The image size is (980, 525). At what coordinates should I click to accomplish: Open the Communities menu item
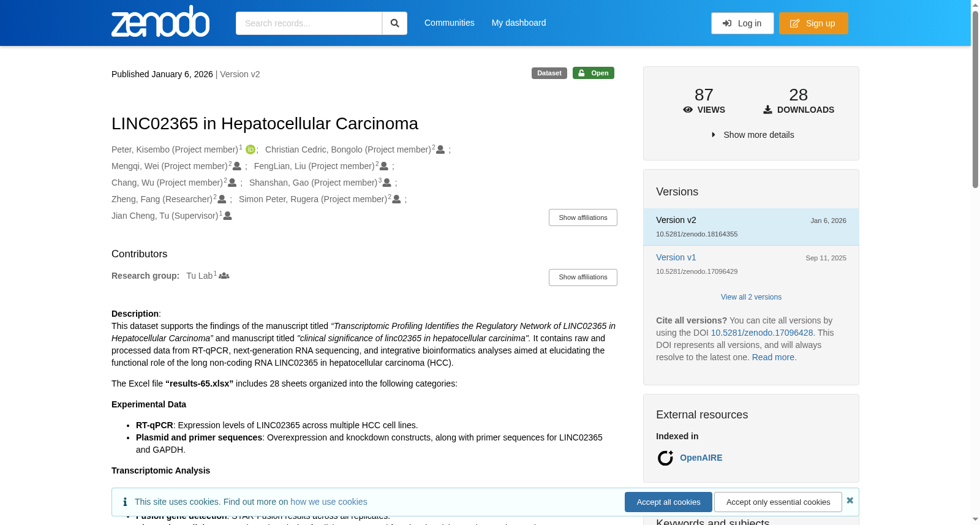click(x=450, y=23)
